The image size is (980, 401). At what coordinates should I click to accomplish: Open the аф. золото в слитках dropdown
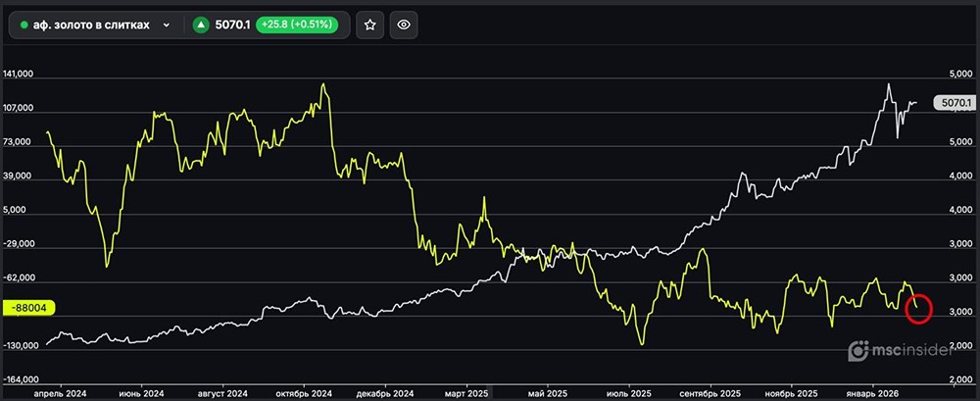point(95,25)
